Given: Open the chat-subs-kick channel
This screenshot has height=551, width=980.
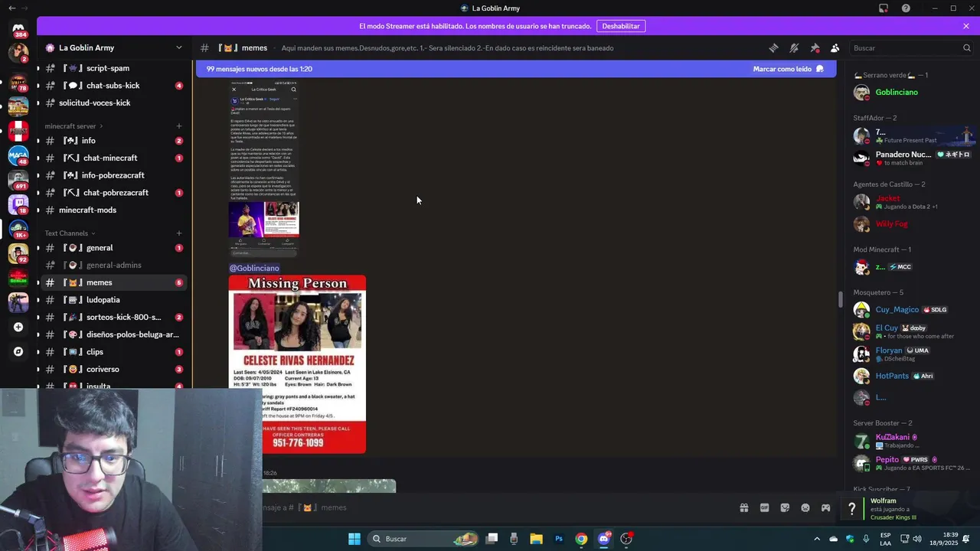Looking at the screenshot, I should click(114, 86).
